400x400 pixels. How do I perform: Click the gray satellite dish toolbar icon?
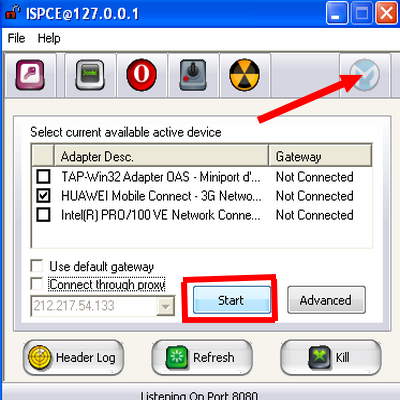(x=365, y=75)
